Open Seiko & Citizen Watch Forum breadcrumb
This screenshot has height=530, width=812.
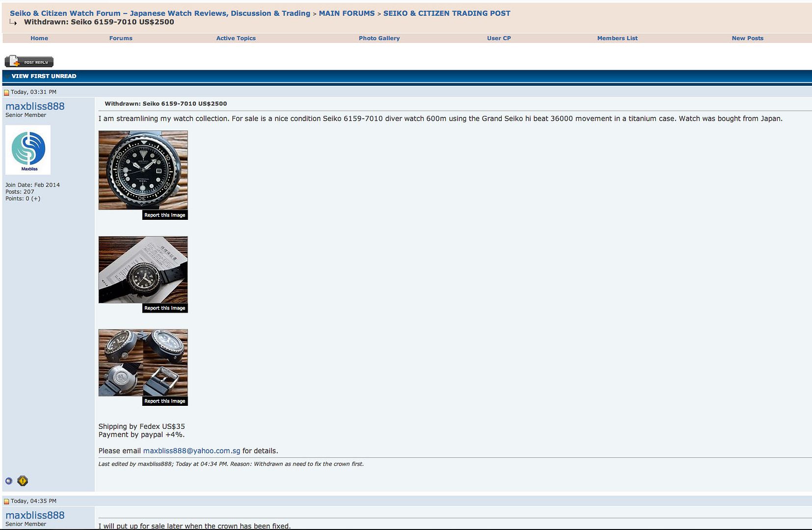click(160, 13)
